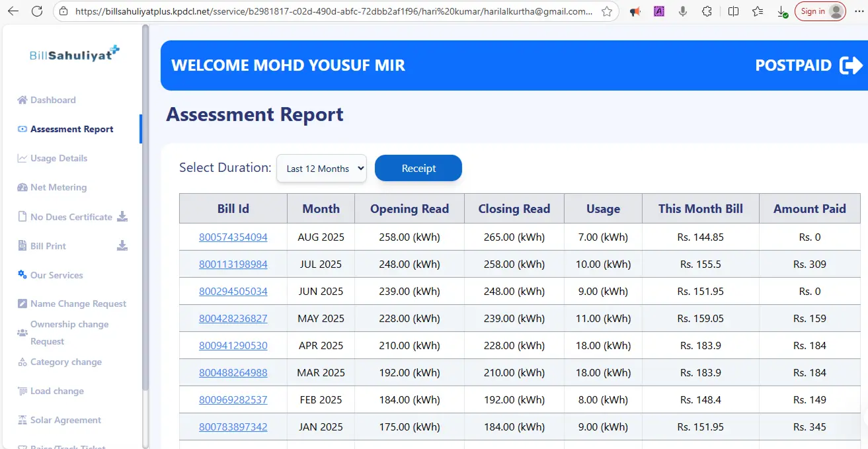Select Name Change Request menu item
The height and width of the screenshot is (449, 868).
[78, 304]
